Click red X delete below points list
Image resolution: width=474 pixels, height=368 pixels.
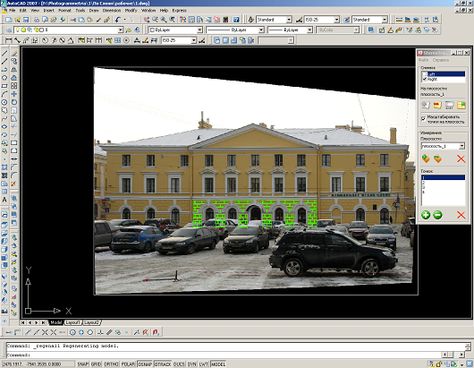click(461, 215)
